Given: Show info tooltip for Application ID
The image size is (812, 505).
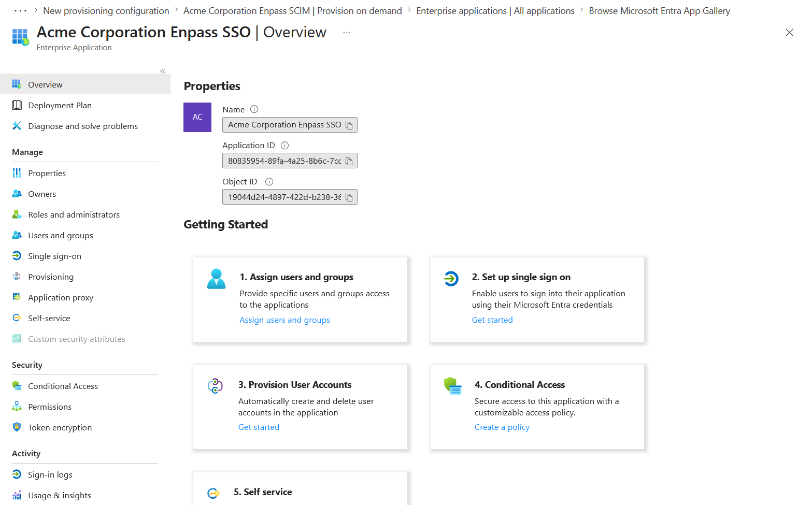Looking at the screenshot, I should click(x=284, y=146).
